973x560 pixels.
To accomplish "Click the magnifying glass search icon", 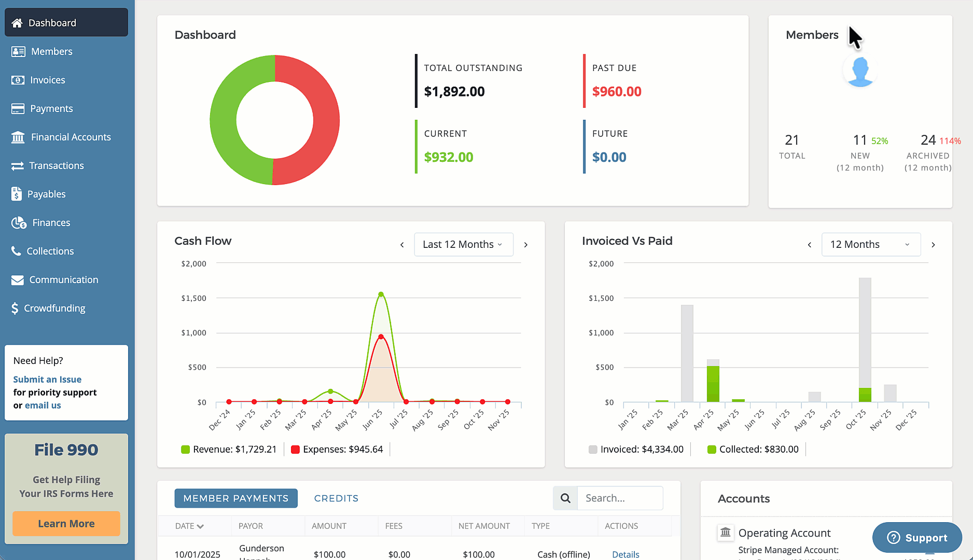I will coord(565,498).
